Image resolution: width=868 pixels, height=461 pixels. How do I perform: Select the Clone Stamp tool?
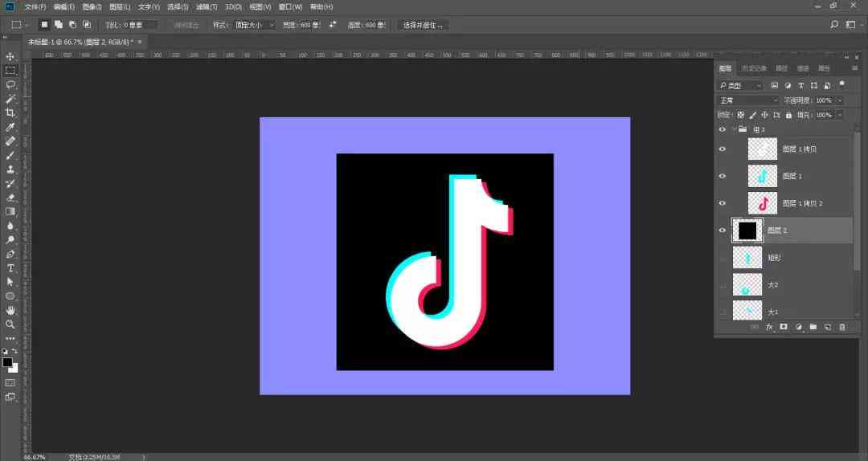[x=10, y=169]
